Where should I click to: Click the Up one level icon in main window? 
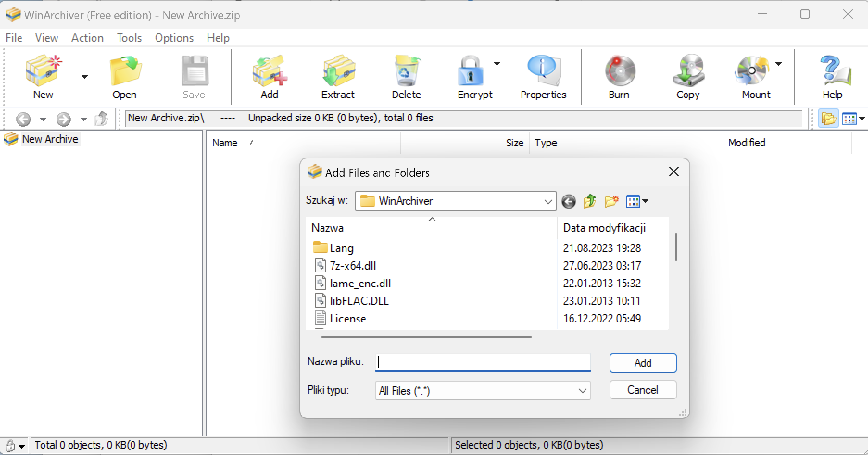pos(102,119)
